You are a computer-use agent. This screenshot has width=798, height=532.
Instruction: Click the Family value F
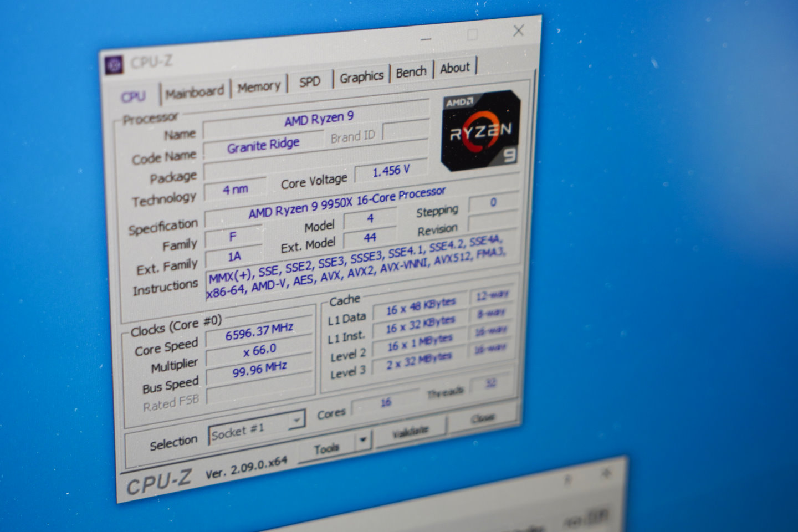[233, 237]
